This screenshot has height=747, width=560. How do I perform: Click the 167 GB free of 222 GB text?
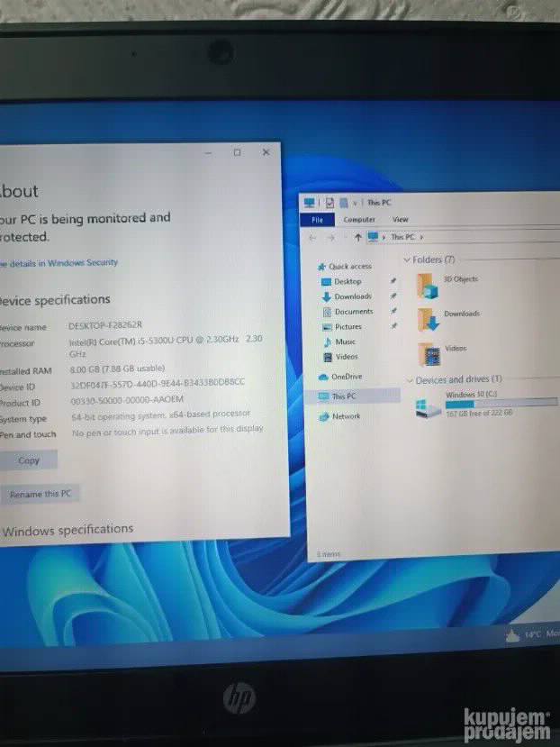(479, 413)
